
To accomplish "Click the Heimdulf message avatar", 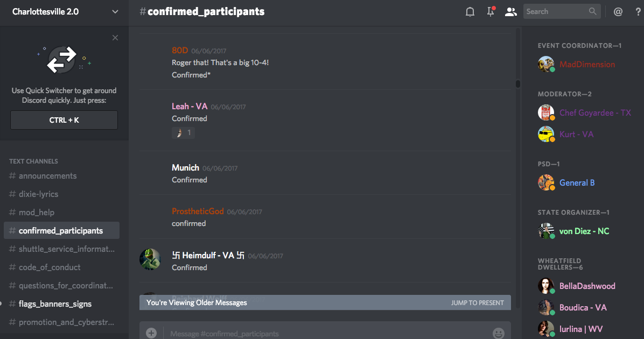I will point(150,259).
